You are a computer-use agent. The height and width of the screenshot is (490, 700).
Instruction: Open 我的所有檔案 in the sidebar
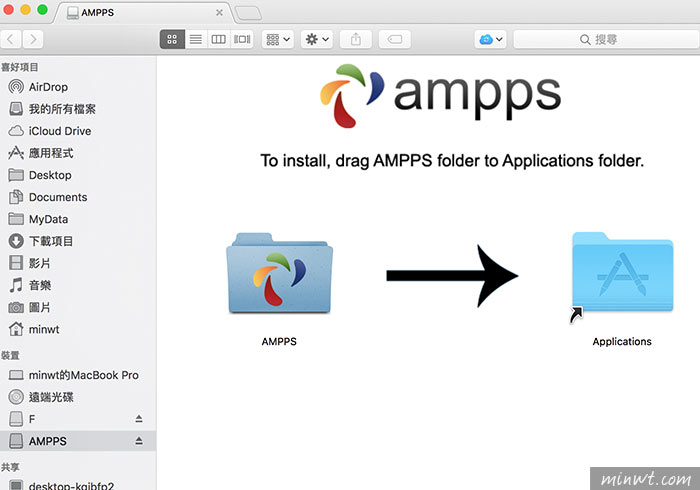[x=78, y=108]
